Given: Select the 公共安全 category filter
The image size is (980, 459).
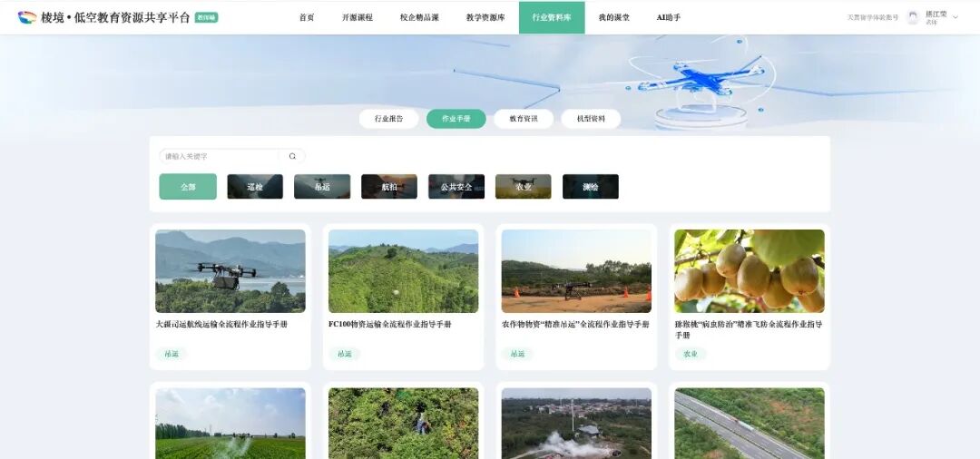Looking at the screenshot, I should point(456,187).
